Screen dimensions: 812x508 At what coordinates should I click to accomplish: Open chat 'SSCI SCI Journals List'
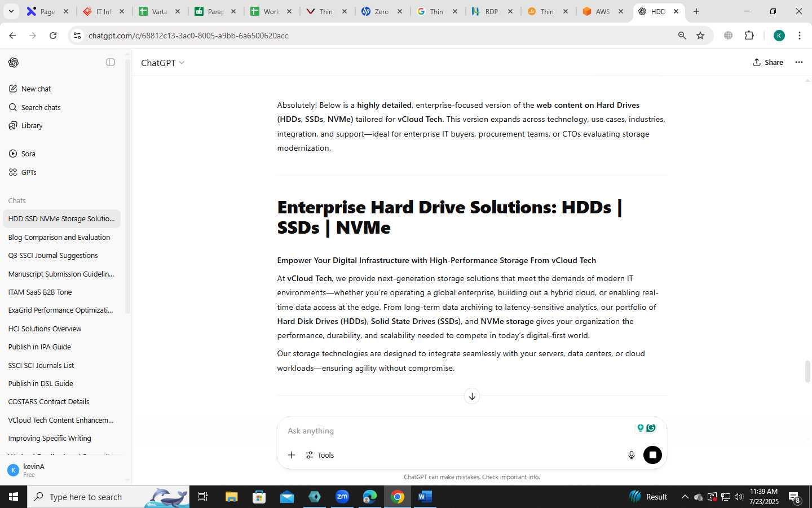pyautogui.click(x=62, y=365)
